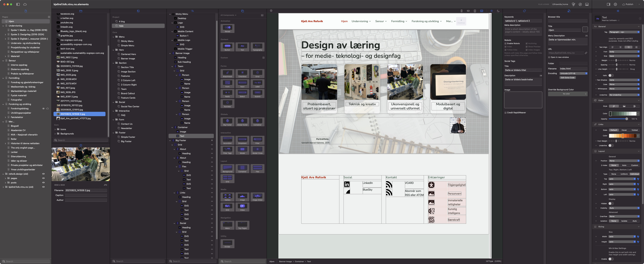Select Uniform spacing type tab
This screenshot has width=644, height=264.
(x=624, y=174)
